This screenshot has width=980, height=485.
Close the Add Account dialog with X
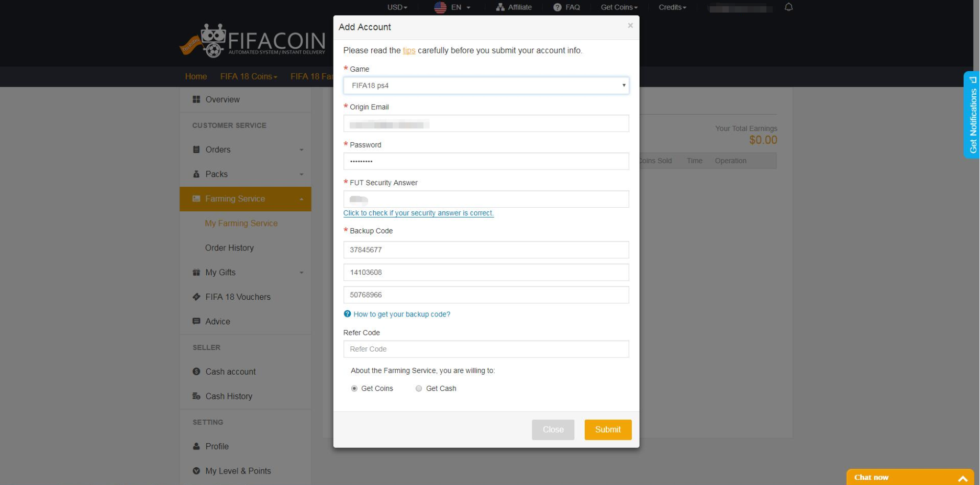click(x=630, y=26)
